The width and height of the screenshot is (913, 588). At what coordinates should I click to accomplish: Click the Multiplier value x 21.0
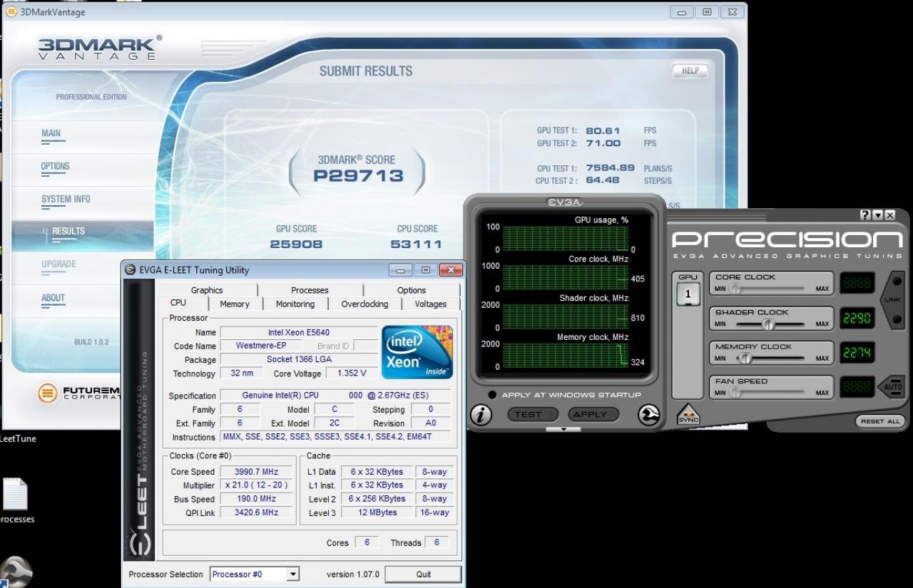pyautogui.click(x=256, y=485)
